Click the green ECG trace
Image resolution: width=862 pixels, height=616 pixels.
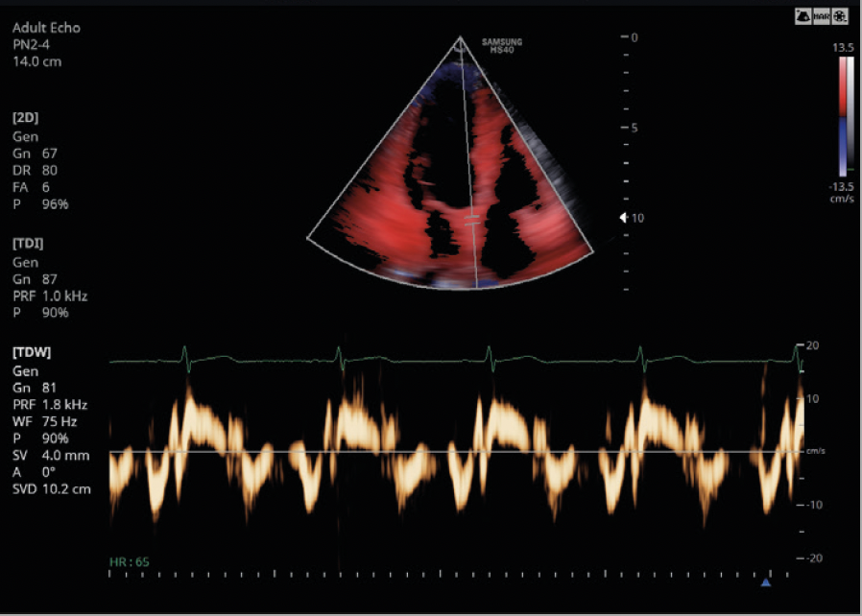pyautogui.click(x=456, y=359)
